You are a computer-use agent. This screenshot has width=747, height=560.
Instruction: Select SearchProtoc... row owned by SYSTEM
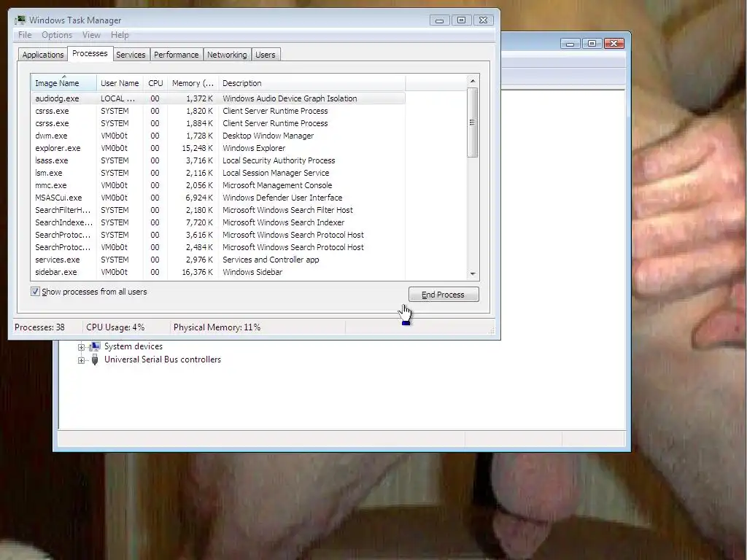(218, 235)
